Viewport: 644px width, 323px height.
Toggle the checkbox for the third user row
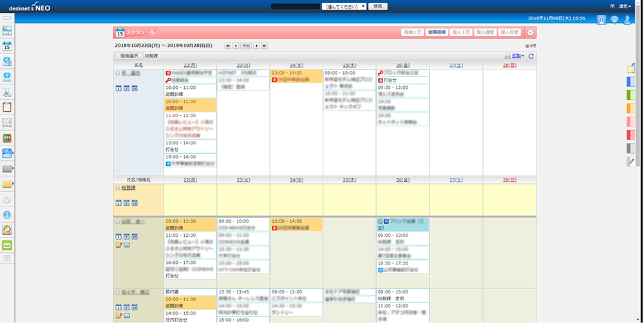pos(117,293)
